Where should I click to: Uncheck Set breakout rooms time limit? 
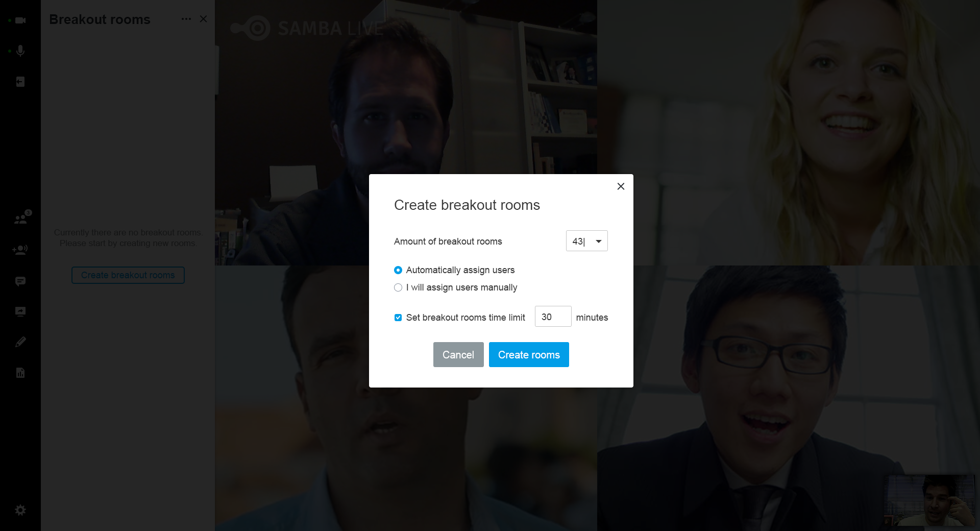point(398,318)
